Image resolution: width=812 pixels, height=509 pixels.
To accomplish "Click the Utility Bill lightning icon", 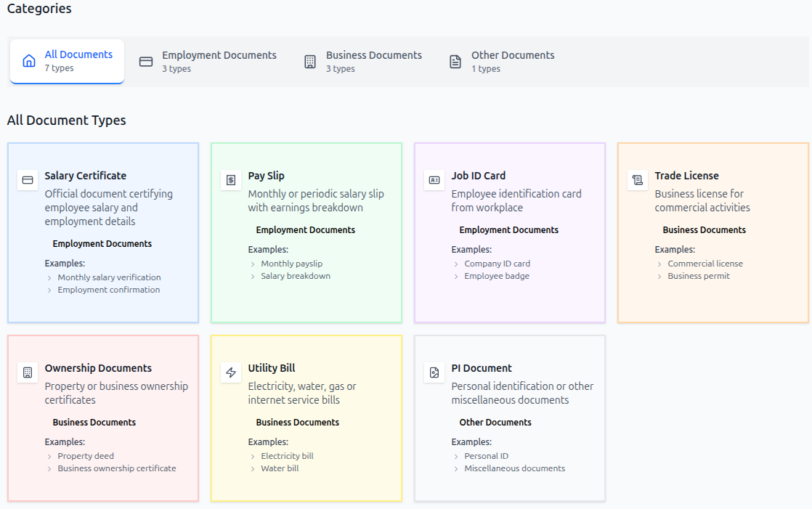I will [x=231, y=372].
